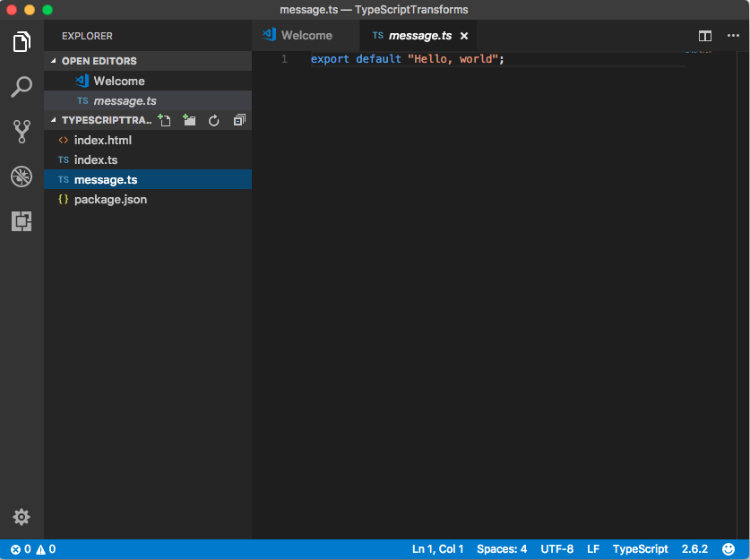Select the message.ts editor tab
Image resolution: width=750 pixels, height=560 pixels.
(x=418, y=36)
